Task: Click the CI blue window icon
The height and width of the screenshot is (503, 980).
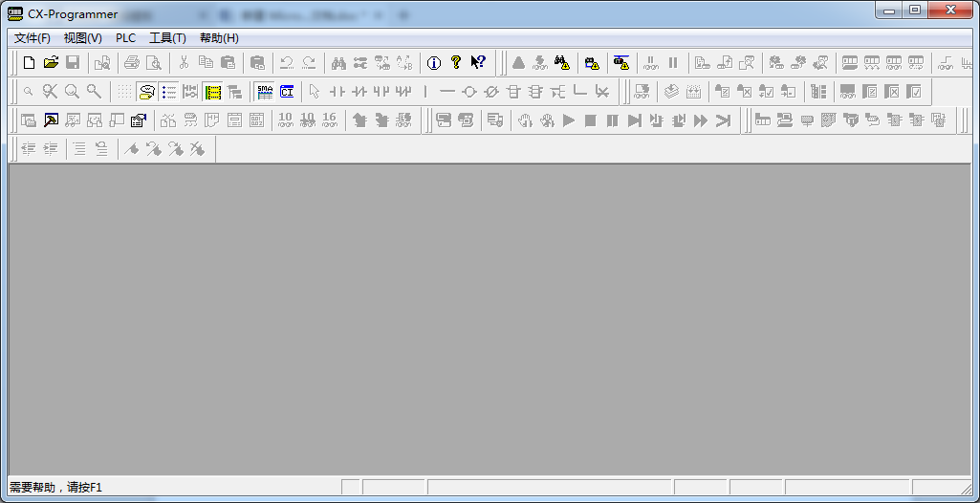Action: (x=287, y=92)
